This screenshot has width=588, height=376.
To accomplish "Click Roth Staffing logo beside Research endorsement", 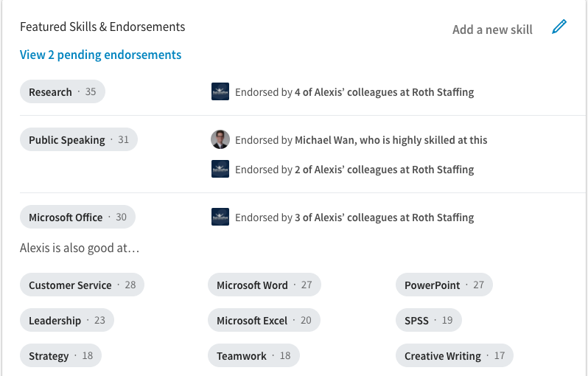I will pos(220,92).
